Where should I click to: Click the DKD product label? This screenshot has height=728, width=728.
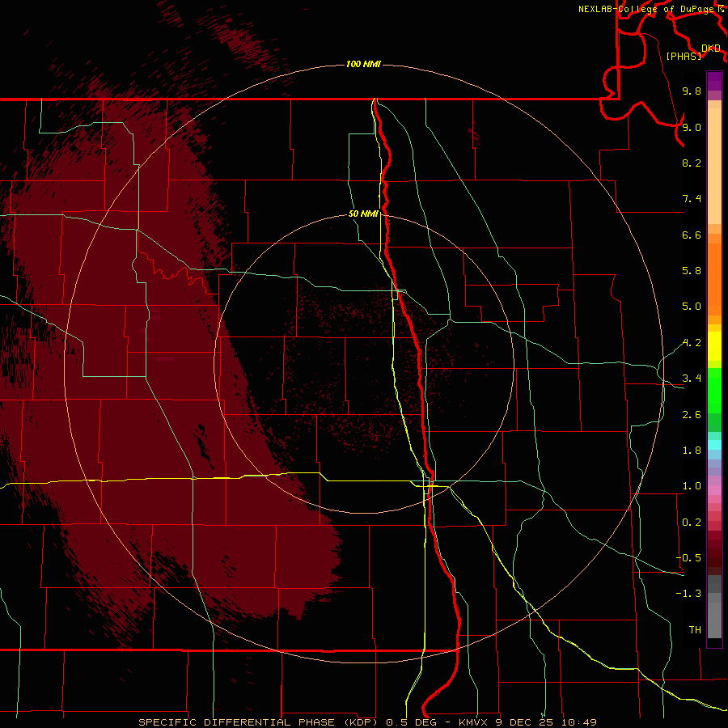point(711,48)
